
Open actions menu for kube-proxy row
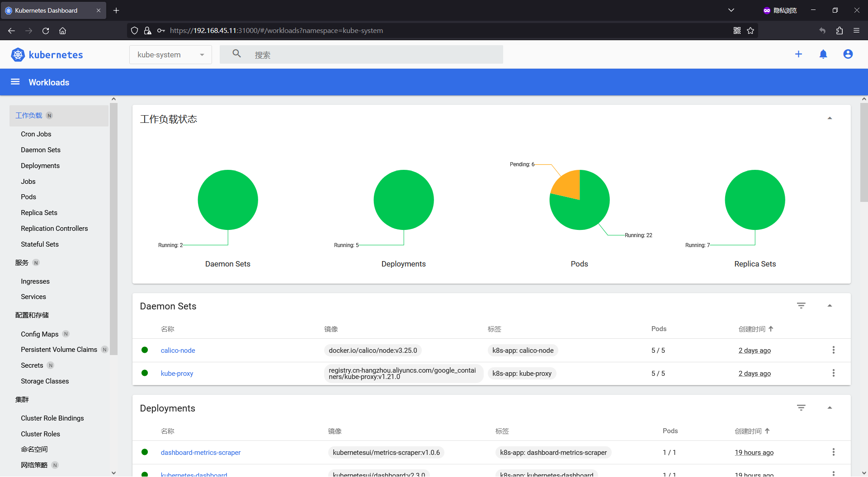coord(833,373)
